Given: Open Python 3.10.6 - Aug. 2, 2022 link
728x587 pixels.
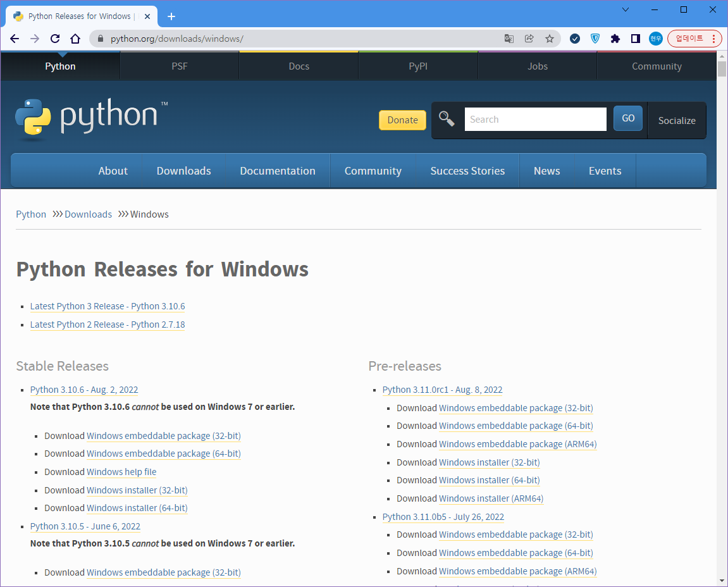Looking at the screenshot, I should (x=84, y=390).
